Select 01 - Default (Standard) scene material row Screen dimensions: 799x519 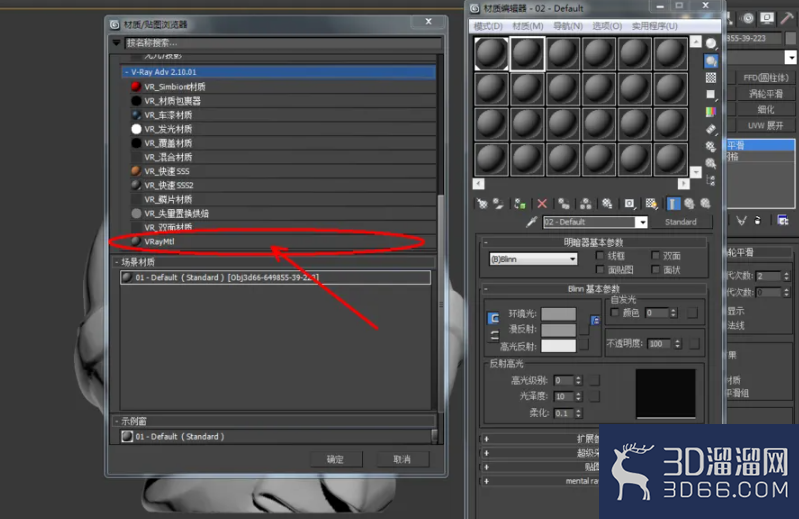275,278
